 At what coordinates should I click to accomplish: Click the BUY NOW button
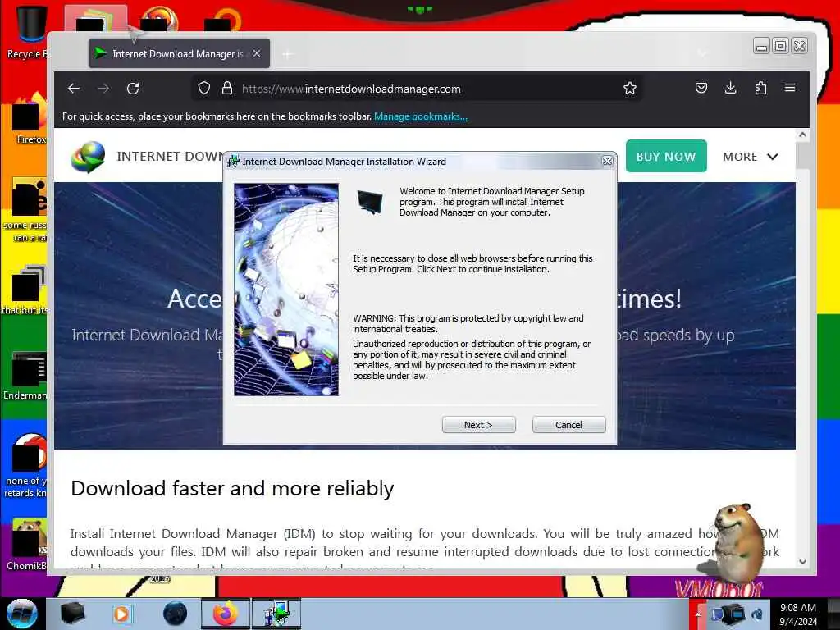click(x=666, y=157)
